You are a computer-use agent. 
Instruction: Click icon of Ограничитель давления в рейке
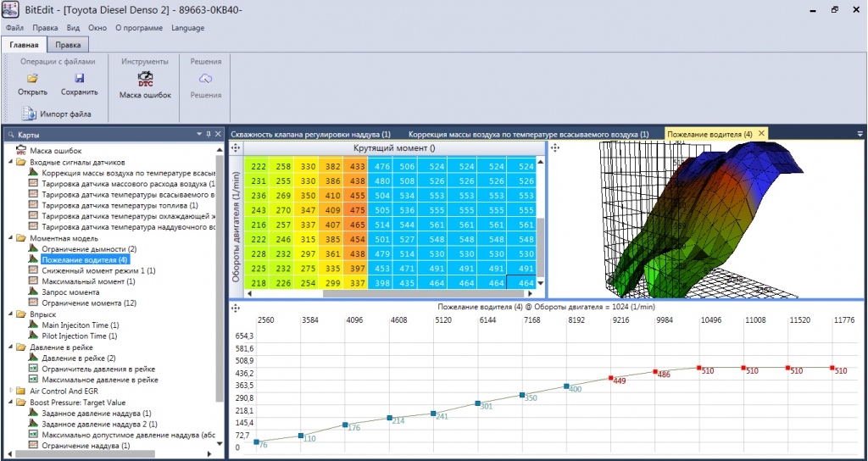coord(33,369)
